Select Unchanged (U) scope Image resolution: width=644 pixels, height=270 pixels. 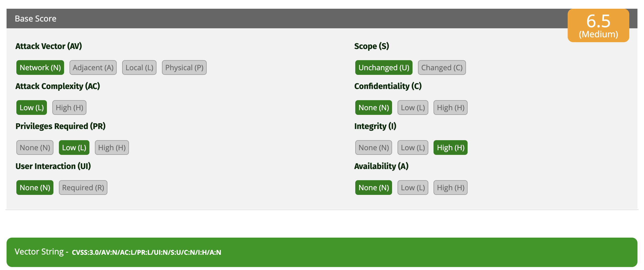tap(384, 67)
